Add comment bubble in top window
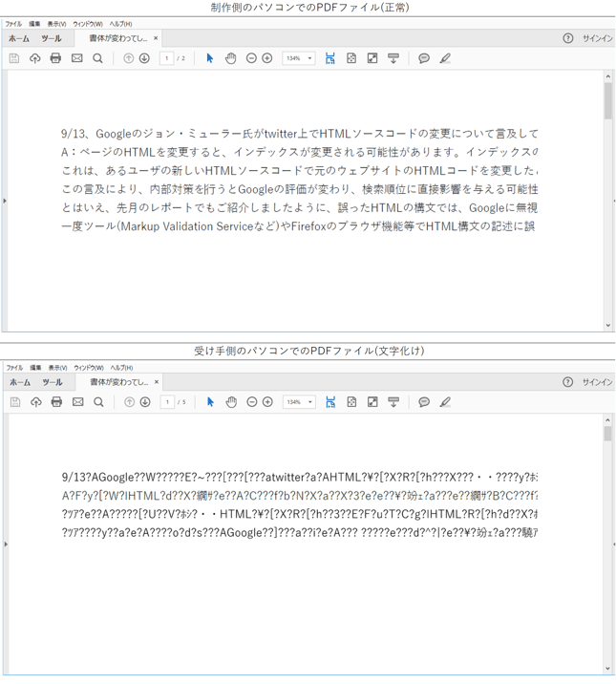The height and width of the screenshot is (684, 616). coord(424,58)
